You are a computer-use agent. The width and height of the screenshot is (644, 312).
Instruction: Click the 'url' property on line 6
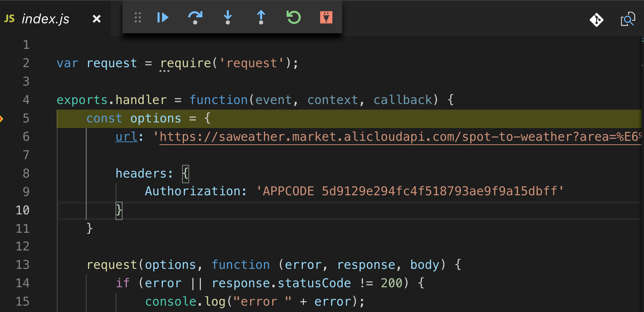tap(126, 137)
